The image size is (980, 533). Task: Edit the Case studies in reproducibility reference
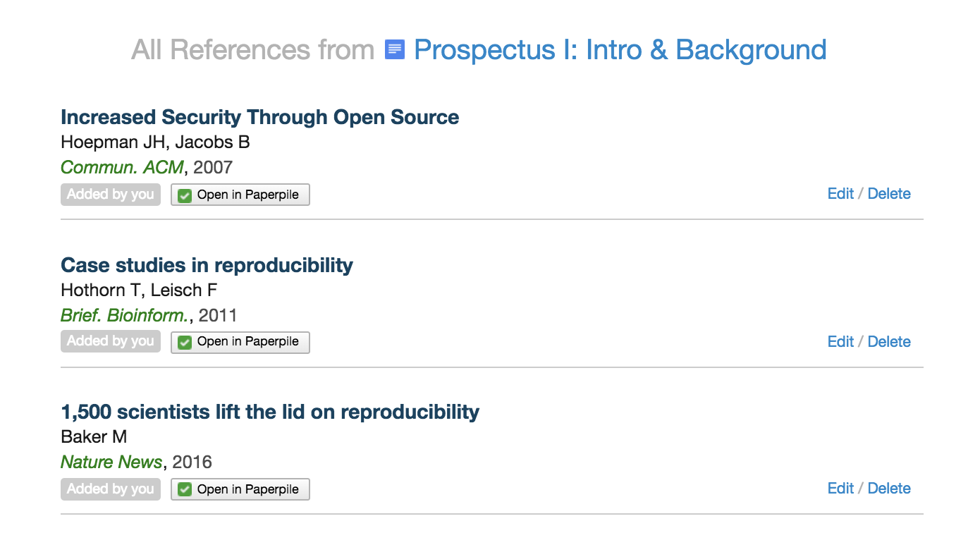840,342
